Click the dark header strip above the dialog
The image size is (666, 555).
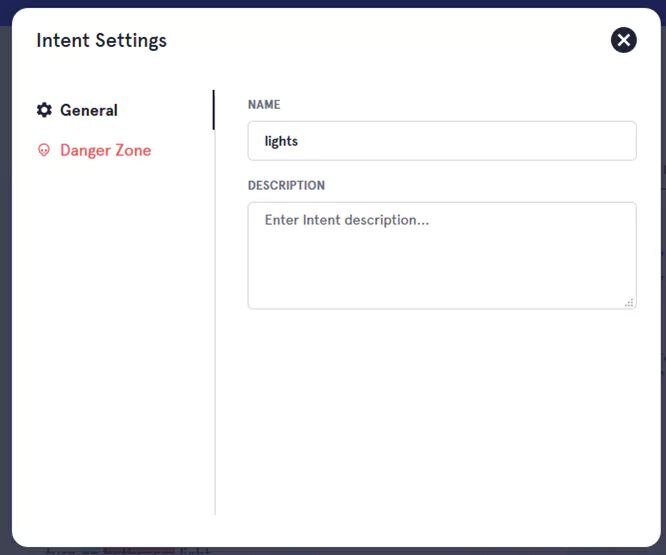click(x=333, y=4)
